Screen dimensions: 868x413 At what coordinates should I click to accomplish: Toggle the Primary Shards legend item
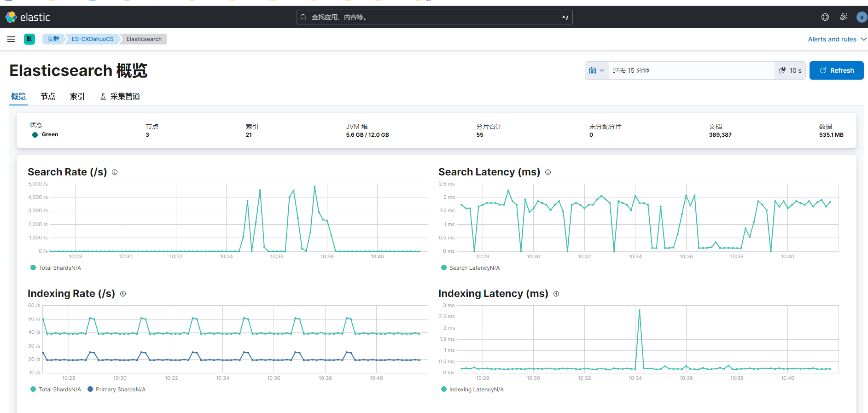pos(117,390)
